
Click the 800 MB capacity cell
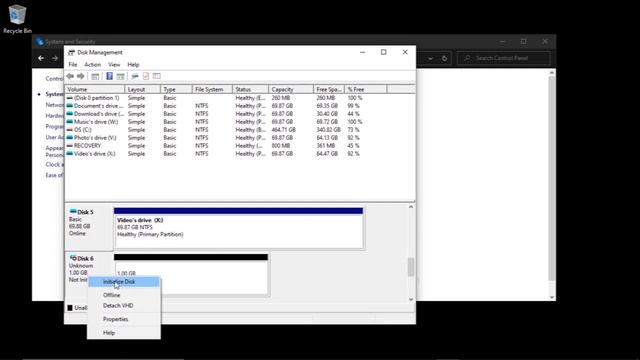tap(281, 146)
